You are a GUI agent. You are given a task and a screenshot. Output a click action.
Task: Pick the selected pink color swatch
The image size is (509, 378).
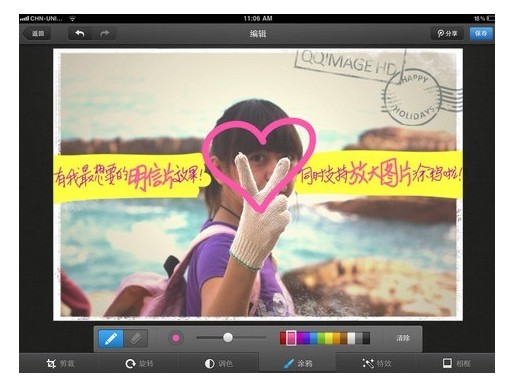[291, 338]
